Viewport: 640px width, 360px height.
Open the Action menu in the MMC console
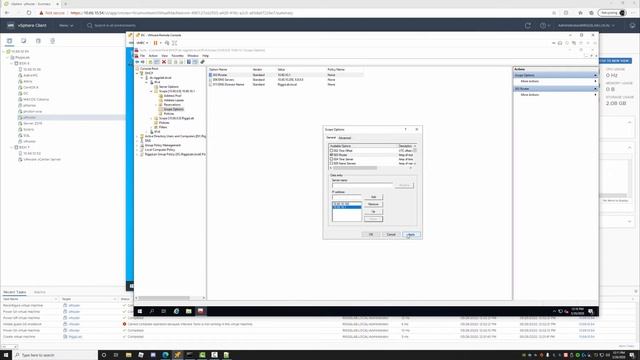click(153, 56)
